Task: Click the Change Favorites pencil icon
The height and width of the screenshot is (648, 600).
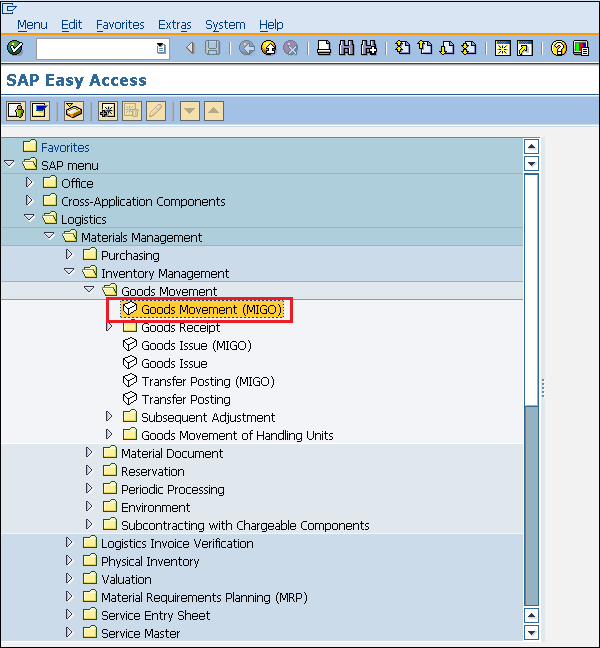Action: (x=156, y=111)
